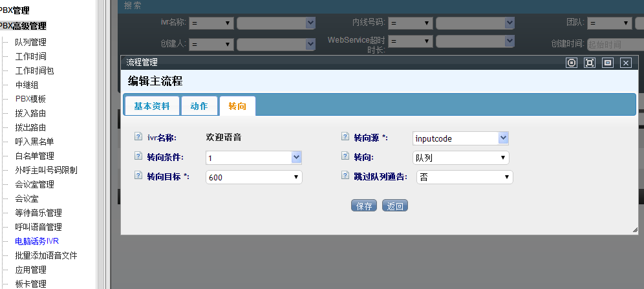
Task: Expand the 跳过队列通告 dropdown
Action: click(463, 177)
